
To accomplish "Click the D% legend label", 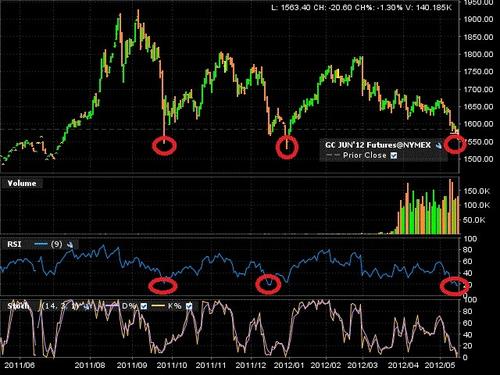I will click(129, 306).
